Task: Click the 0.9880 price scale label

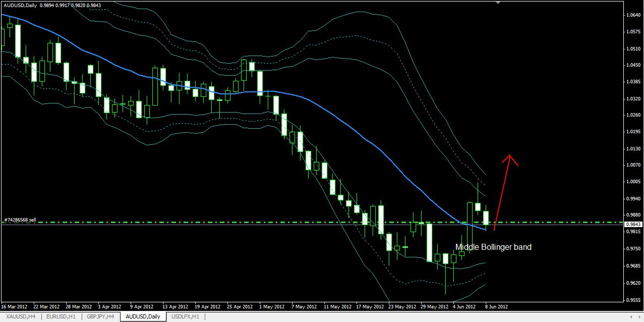Action: 632,215
